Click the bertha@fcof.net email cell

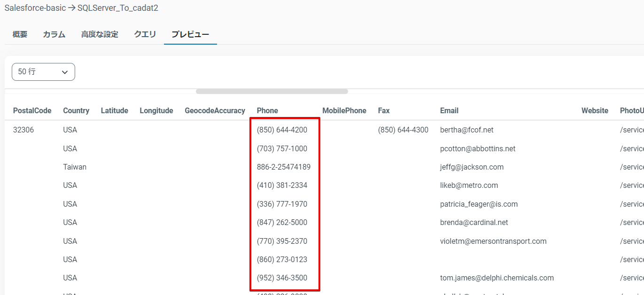tap(466, 130)
